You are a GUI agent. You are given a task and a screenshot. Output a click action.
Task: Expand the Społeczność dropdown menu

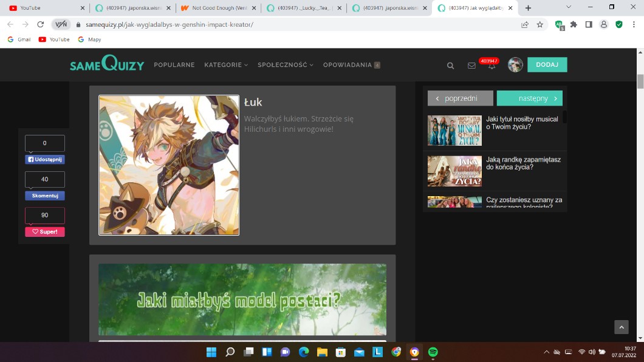pyautogui.click(x=285, y=65)
